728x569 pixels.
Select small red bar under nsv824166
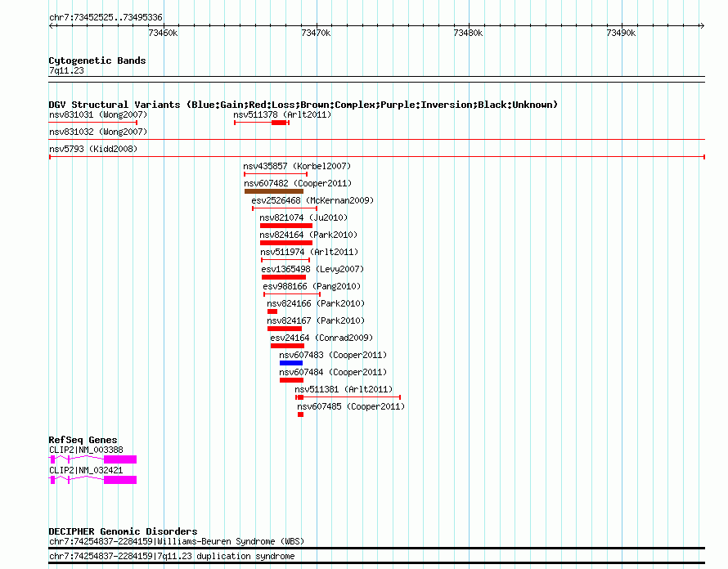[x=272, y=311]
